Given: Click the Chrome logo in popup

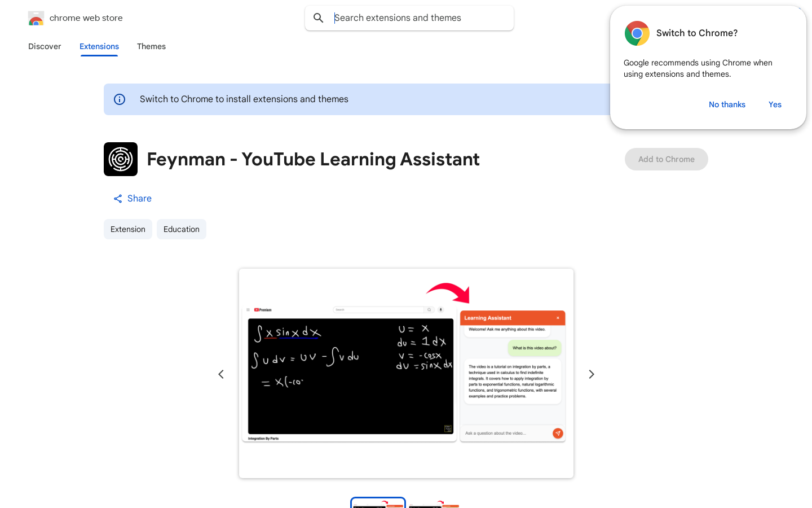Looking at the screenshot, I should (x=637, y=33).
